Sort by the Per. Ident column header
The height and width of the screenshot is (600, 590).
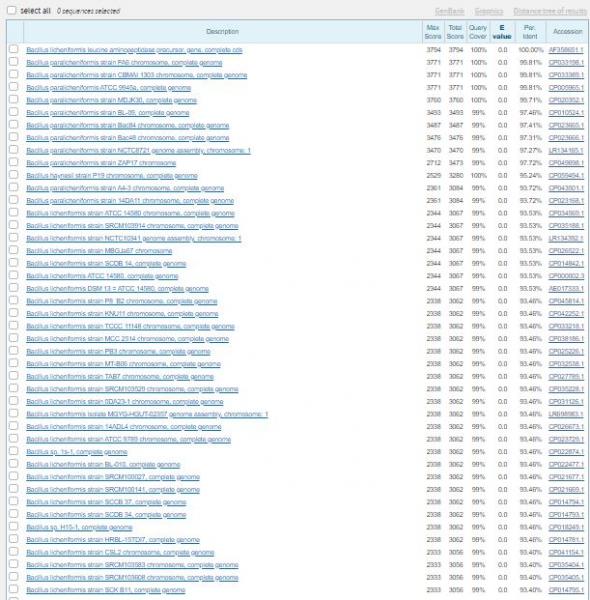pyautogui.click(x=530, y=32)
